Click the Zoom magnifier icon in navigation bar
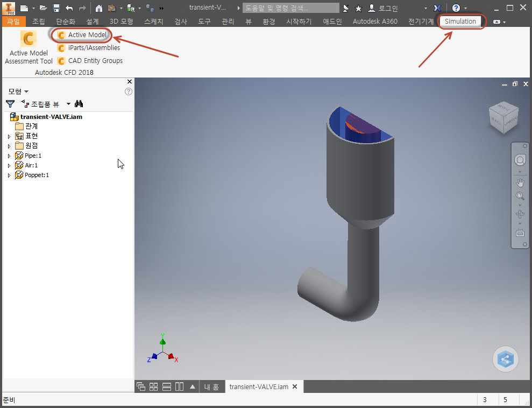532x408 pixels. (x=520, y=196)
